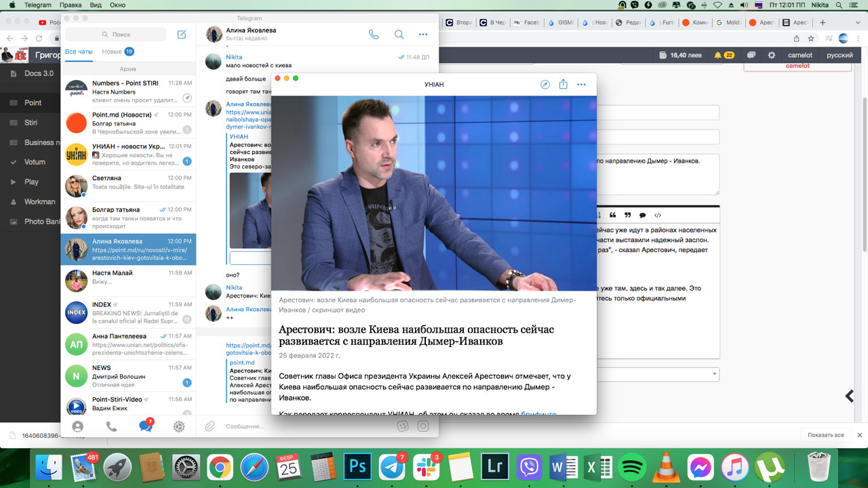
Task: Search in the Алина Яковлева chat
Action: pyautogui.click(x=399, y=35)
